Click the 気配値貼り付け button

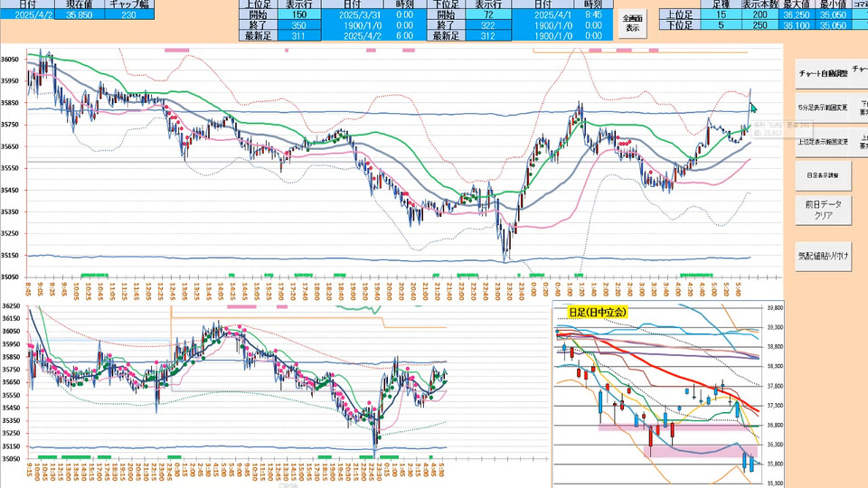click(822, 255)
